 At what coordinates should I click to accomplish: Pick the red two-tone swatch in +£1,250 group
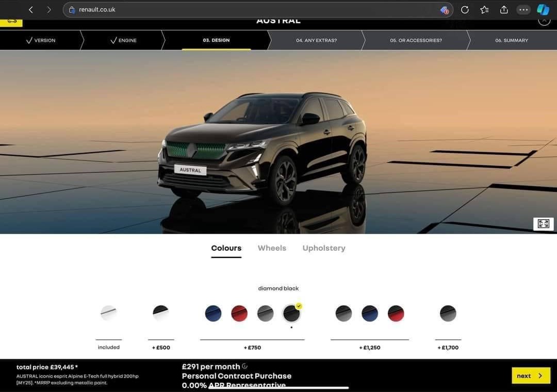coord(396,313)
